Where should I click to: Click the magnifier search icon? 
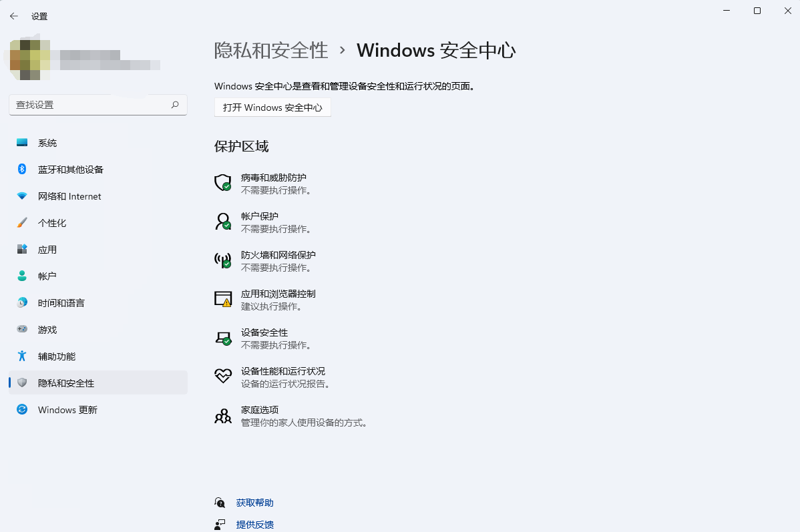[x=175, y=105]
